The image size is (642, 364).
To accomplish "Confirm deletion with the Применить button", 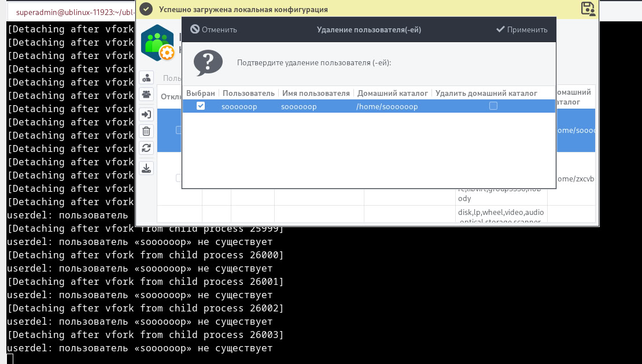I will 522,29.
